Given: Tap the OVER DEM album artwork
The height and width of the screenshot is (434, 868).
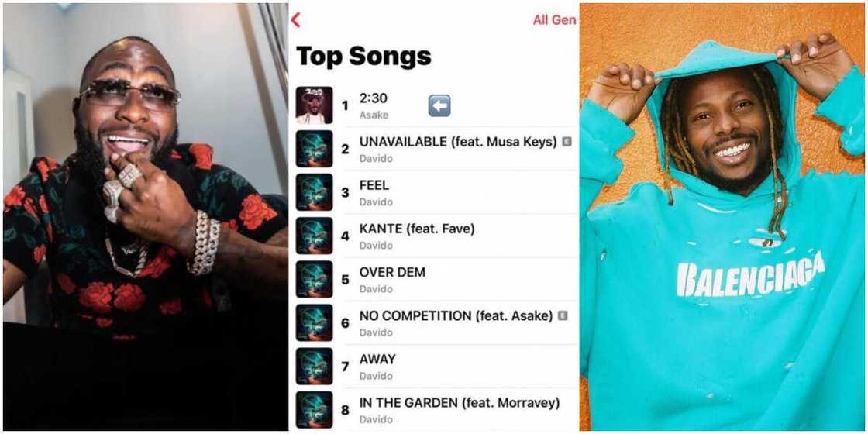Looking at the screenshot, I should (314, 280).
